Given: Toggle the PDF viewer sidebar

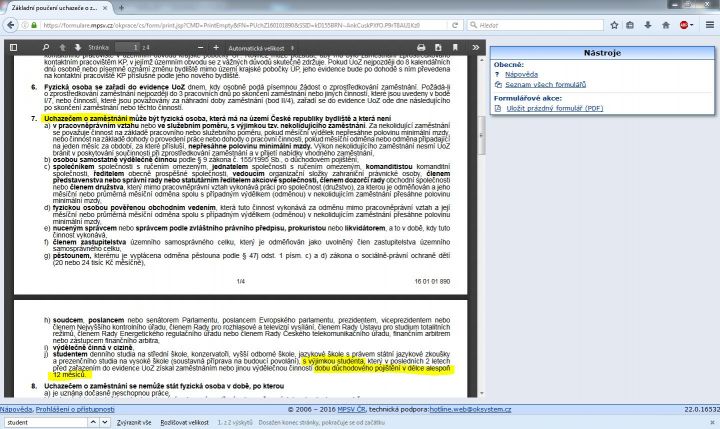Looking at the screenshot, I should 13,47.
